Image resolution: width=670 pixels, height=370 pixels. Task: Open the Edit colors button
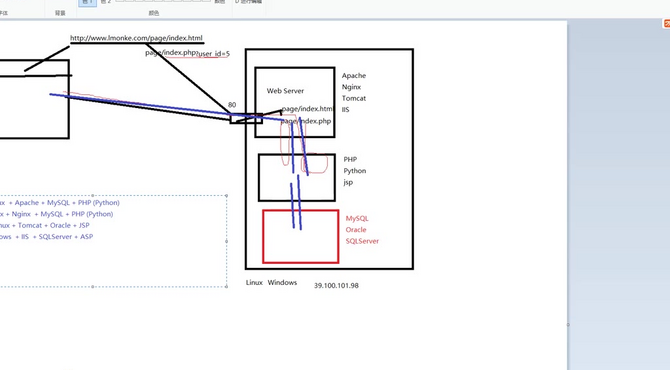point(220,2)
